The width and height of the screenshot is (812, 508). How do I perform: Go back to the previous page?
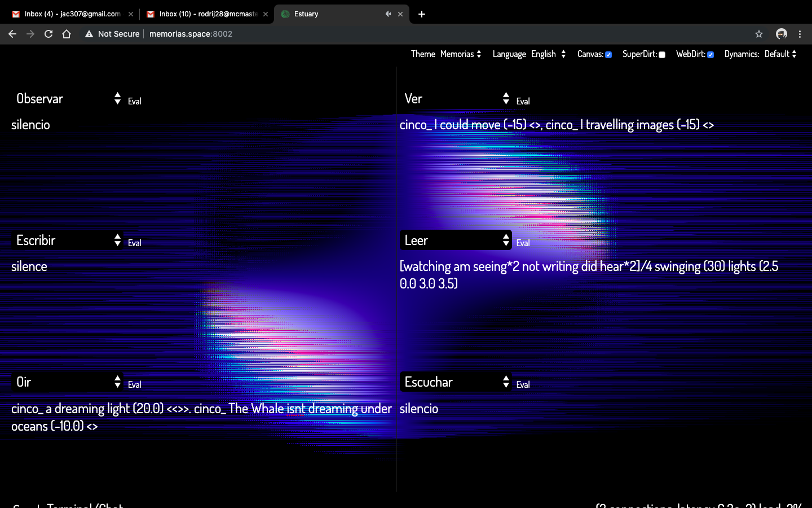coord(12,34)
